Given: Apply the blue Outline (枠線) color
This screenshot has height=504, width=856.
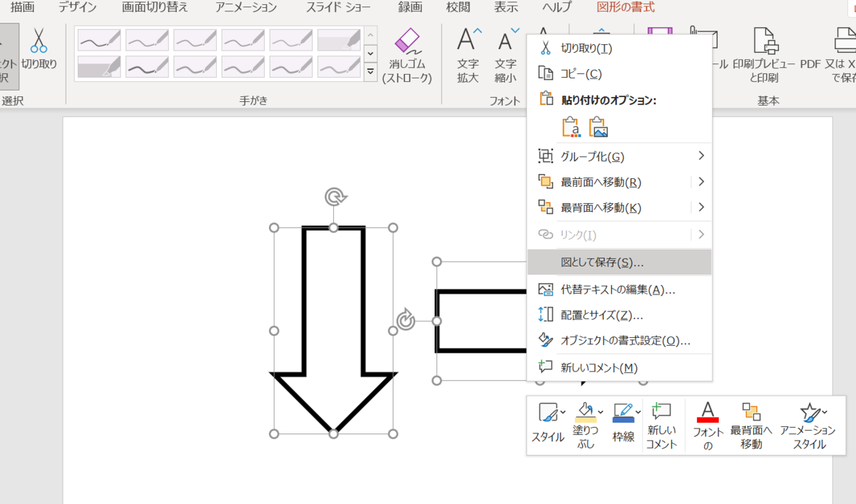Looking at the screenshot, I should [623, 413].
